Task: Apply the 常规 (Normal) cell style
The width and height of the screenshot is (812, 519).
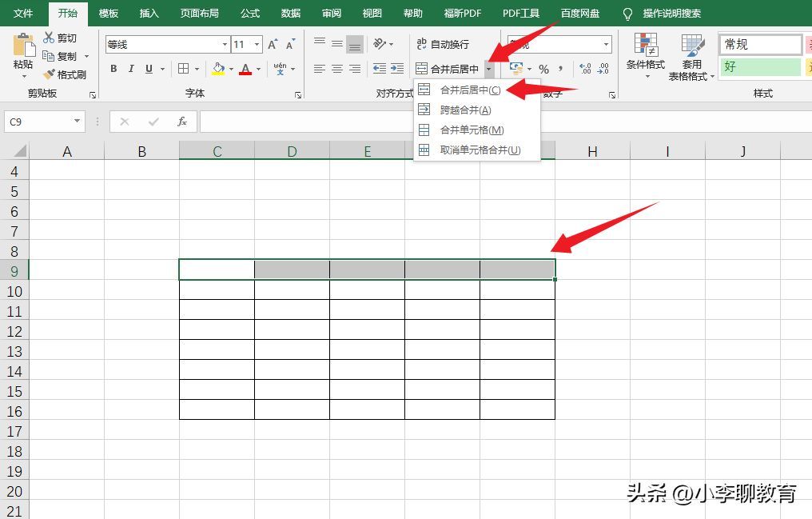Action: (x=760, y=45)
